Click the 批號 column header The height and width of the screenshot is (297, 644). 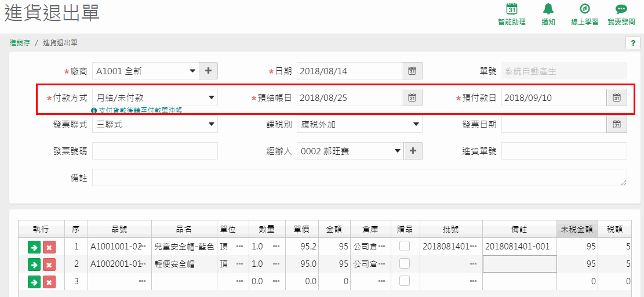451,229
